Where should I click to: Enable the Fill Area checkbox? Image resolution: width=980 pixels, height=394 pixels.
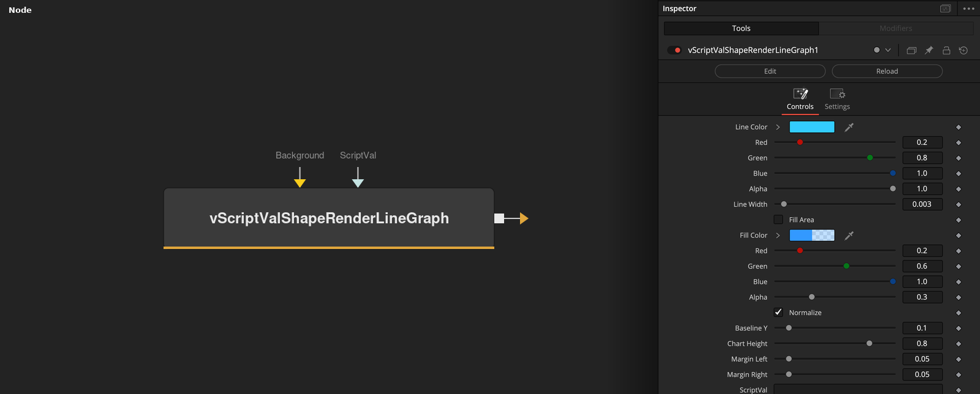(778, 220)
